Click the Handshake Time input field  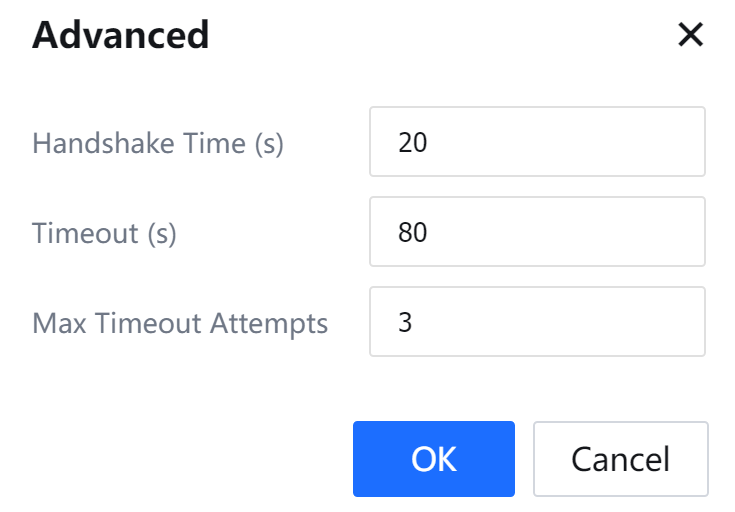[537, 142]
